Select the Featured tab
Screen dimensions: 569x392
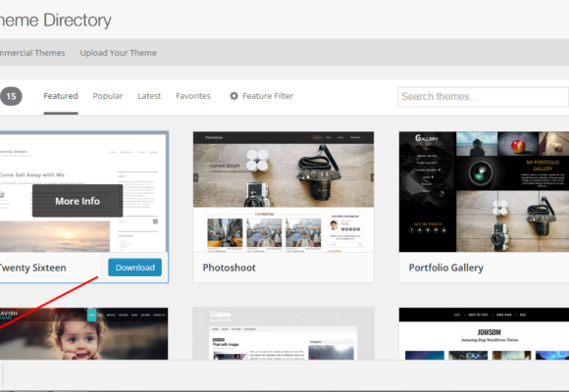pyautogui.click(x=61, y=96)
